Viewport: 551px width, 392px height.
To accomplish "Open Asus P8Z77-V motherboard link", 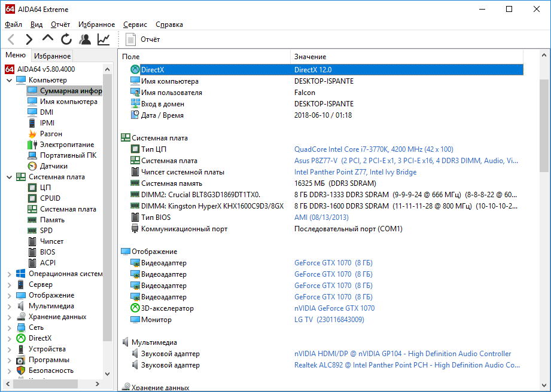I will pyautogui.click(x=406, y=161).
